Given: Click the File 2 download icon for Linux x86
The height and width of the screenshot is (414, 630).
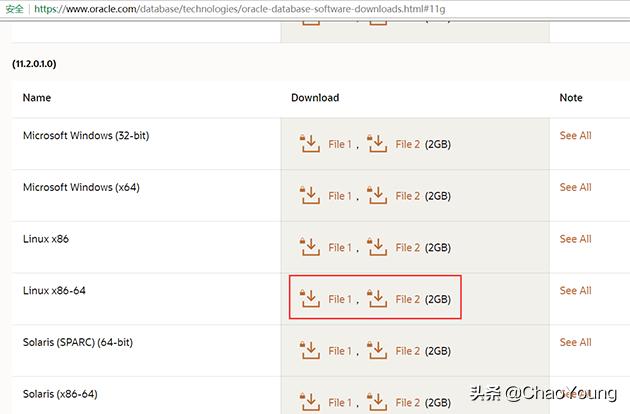Looking at the screenshot, I should [x=377, y=247].
